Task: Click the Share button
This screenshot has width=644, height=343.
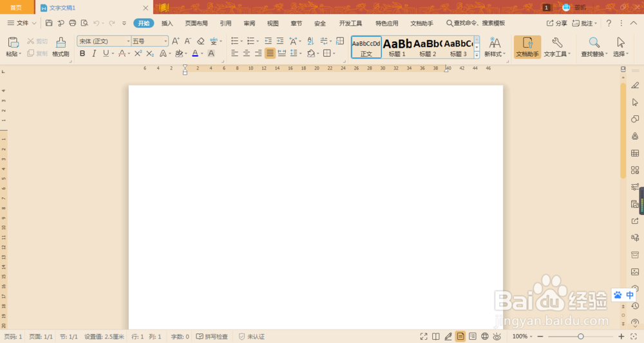Action: point(556,23)
